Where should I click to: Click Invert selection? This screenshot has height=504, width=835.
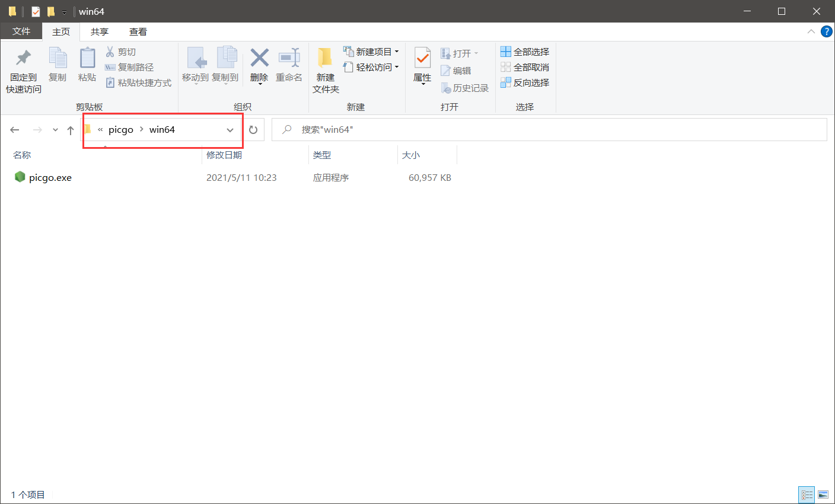pos(525,83)
